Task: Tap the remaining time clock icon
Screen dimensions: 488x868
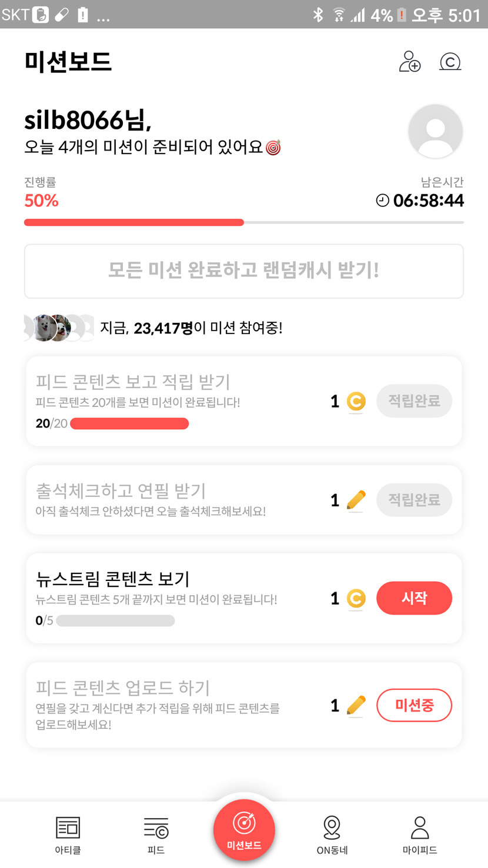Action: (382, 201)
